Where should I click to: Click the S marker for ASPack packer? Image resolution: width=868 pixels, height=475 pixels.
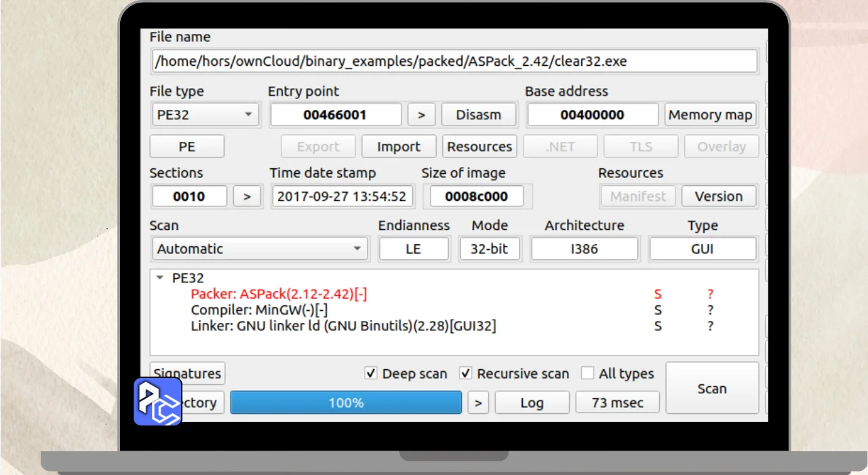click(657, 294)
